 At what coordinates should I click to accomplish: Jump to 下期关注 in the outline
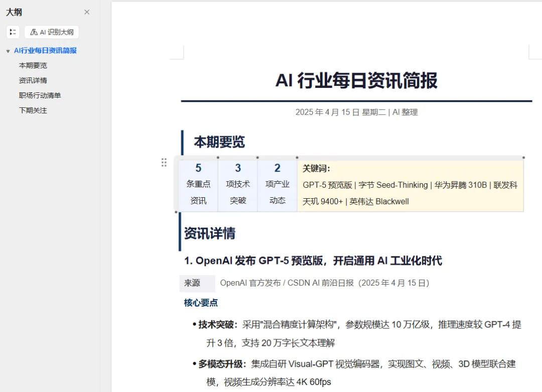(x=33, y=110)
